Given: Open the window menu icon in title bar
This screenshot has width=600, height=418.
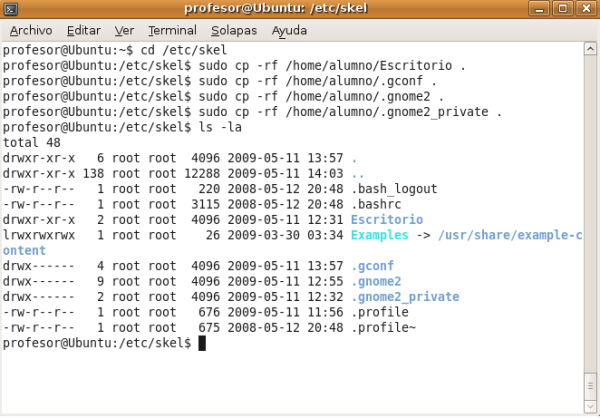Looking at the screenshot, I should tap(11, 10).
